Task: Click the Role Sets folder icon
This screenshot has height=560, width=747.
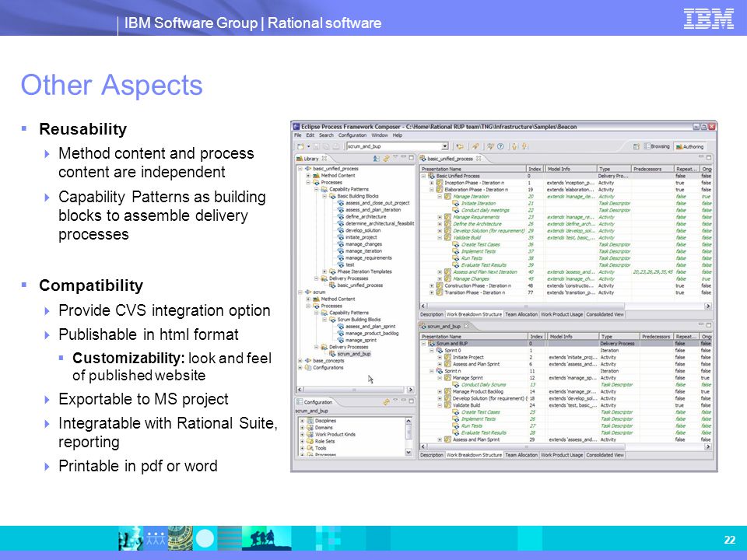Action: (x=310, y=442)
